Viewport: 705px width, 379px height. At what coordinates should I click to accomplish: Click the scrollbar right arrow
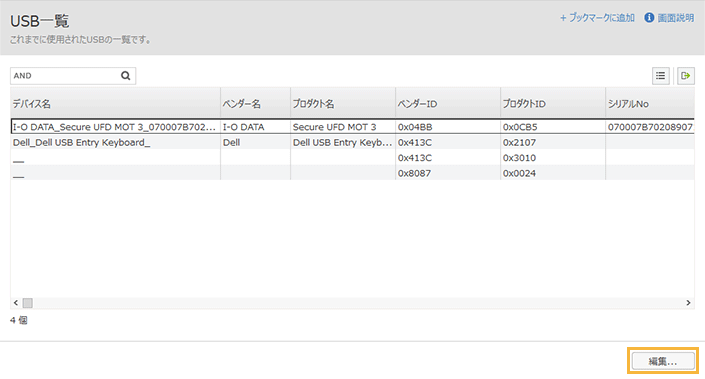click(688, 303)
